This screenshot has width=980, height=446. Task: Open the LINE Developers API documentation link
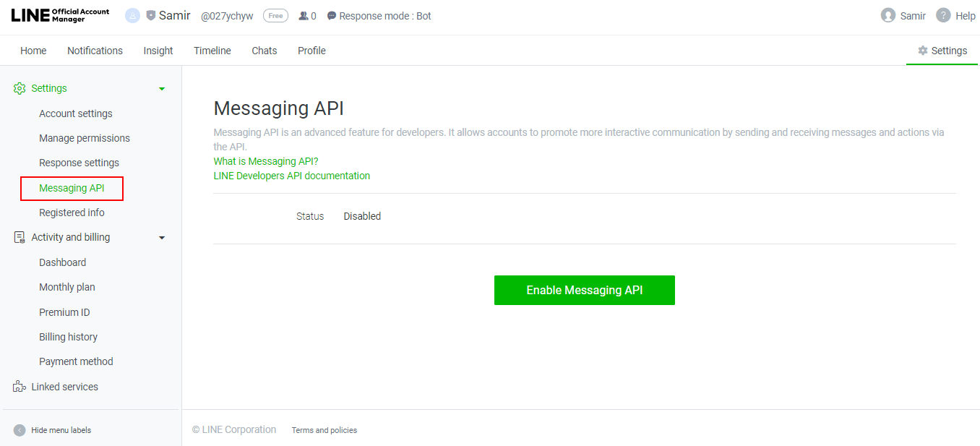[x=291, y=175]
